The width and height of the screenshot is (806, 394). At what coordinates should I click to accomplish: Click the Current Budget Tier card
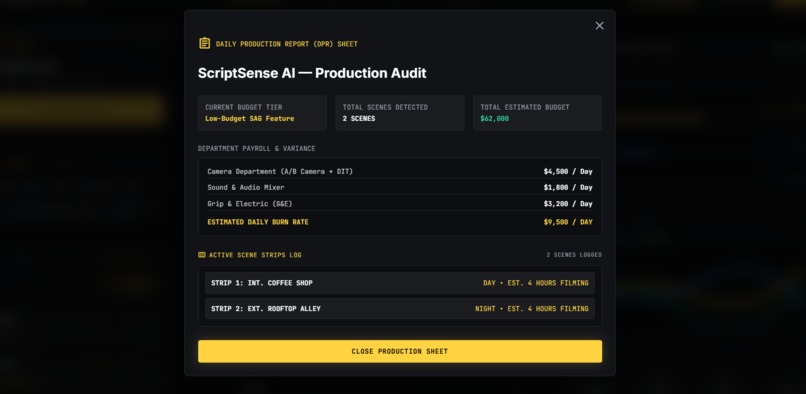(x=262, y=113)
